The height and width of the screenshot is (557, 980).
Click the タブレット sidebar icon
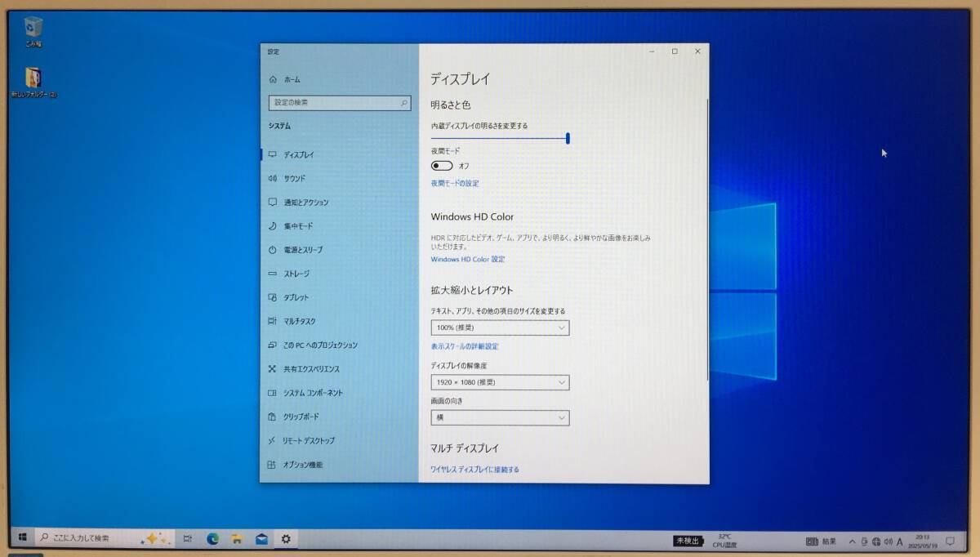pos(272,297)
